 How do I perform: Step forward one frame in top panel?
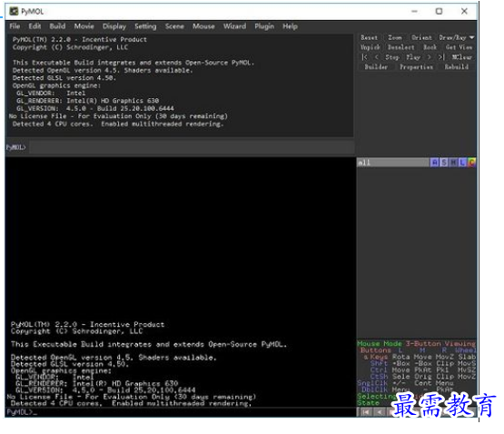tap(429, 57)
